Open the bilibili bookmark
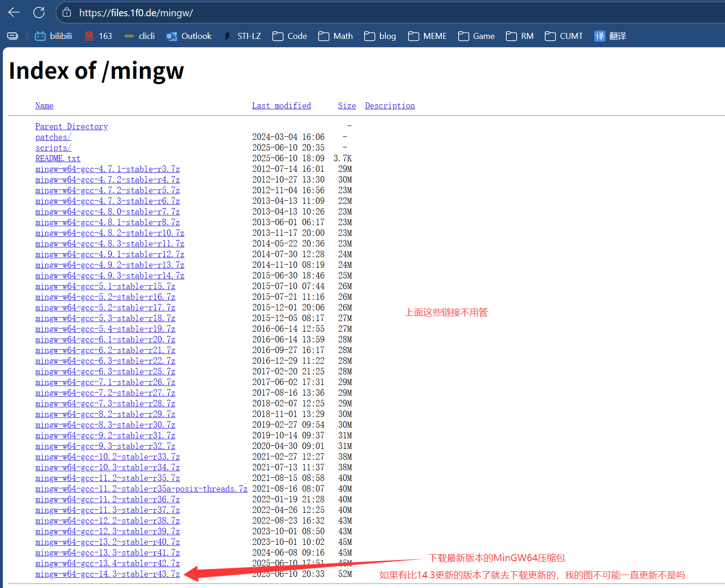The width and height of the screenshot is (725, 588). coord(54,36)
